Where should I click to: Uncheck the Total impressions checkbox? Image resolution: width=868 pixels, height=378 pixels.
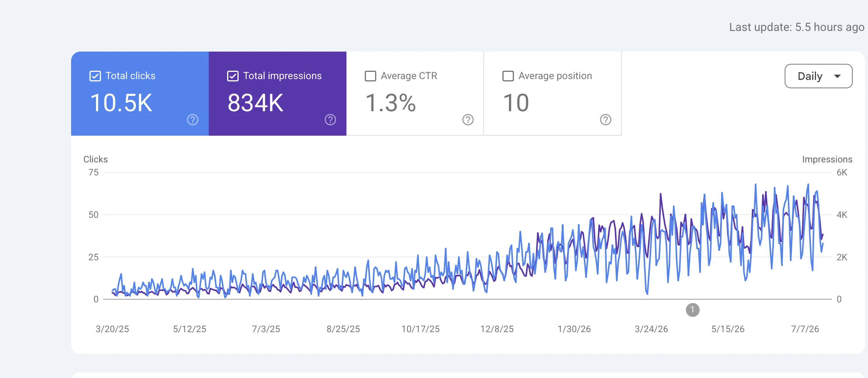coord(233,76)
